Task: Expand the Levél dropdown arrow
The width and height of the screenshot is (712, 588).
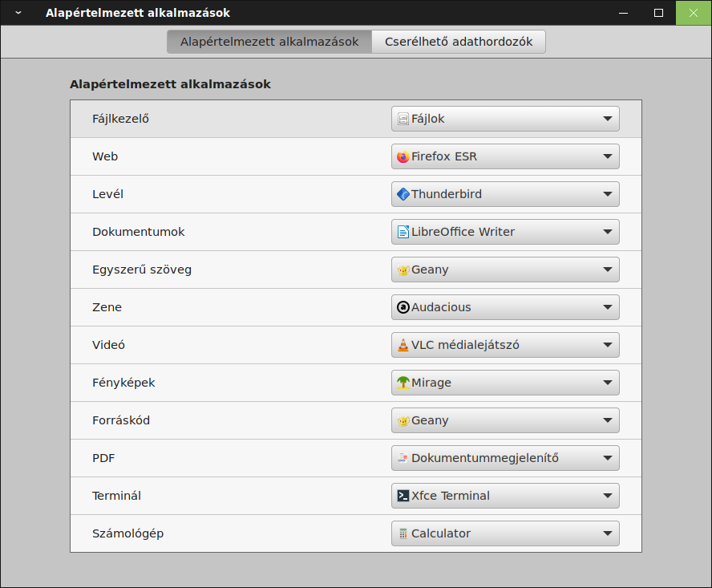Action: [x=608, y=194]
